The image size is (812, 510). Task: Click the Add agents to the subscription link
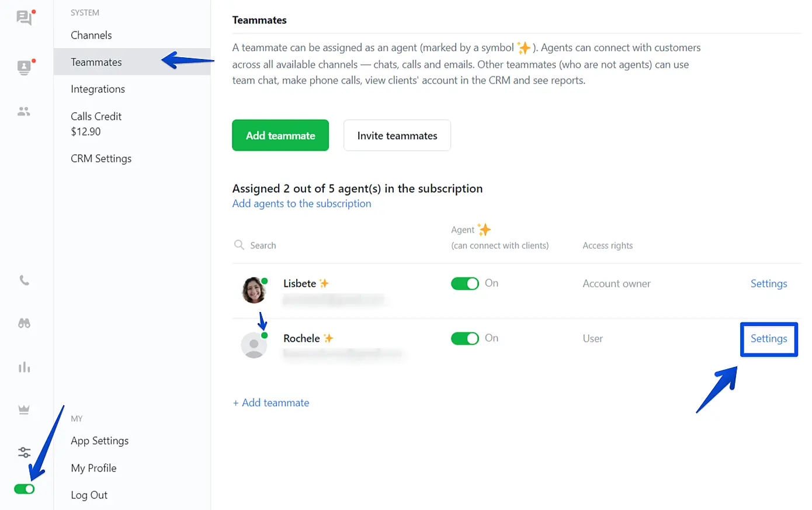301,203
